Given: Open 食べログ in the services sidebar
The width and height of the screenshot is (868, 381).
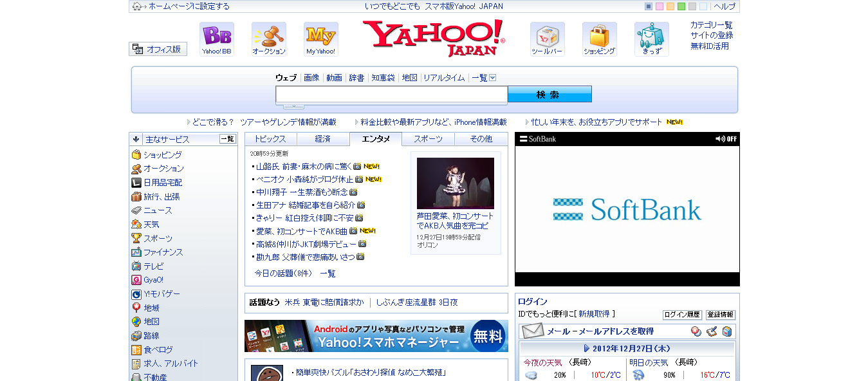Looking at the screenshot, I should pyautogui.click(x=158, y=349).
